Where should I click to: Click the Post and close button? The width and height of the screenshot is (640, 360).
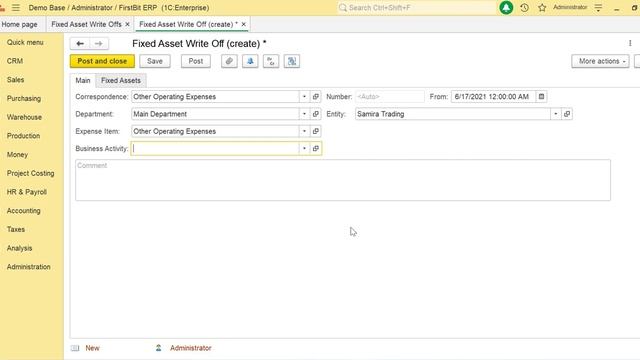coord(102,61)
